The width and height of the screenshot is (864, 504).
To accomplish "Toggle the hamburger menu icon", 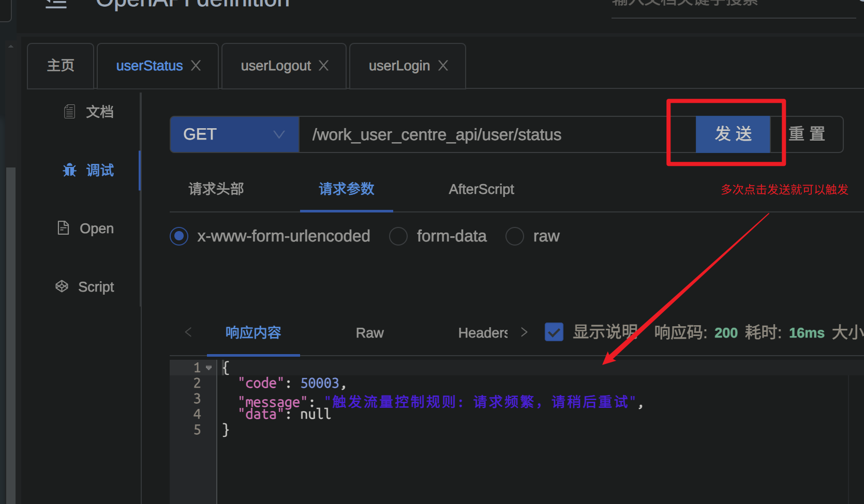I will (56, 4).
